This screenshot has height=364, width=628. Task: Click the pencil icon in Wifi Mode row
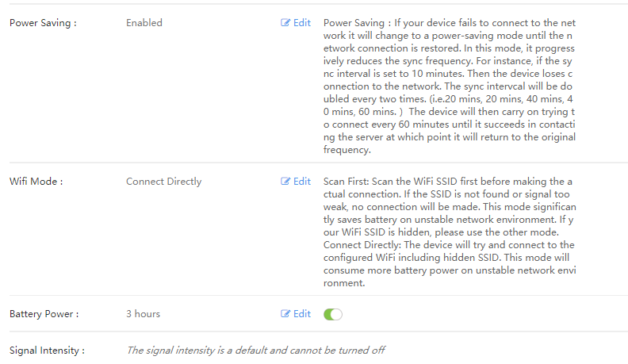pyautogui.click(x=285, y=182)
